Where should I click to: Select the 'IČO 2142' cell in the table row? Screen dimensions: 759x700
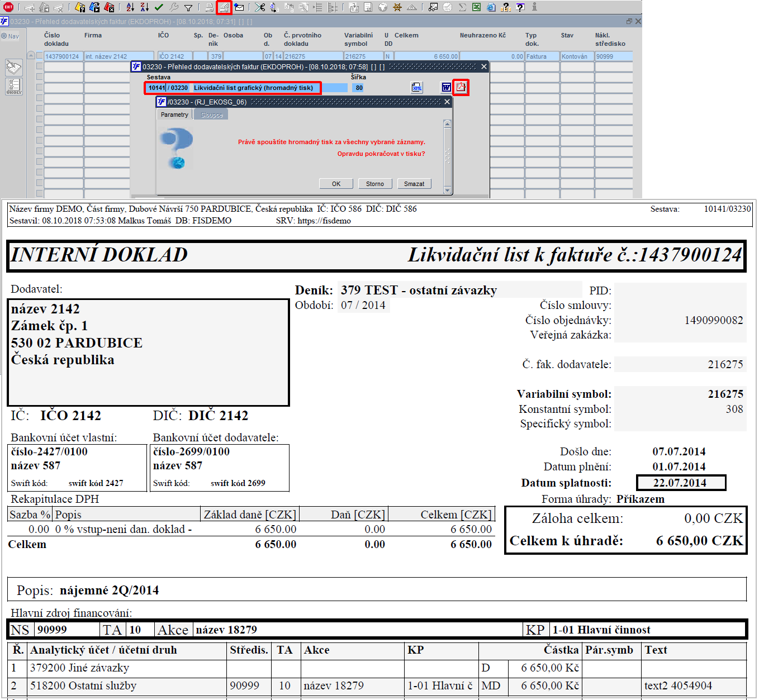[x=174, y=56]
